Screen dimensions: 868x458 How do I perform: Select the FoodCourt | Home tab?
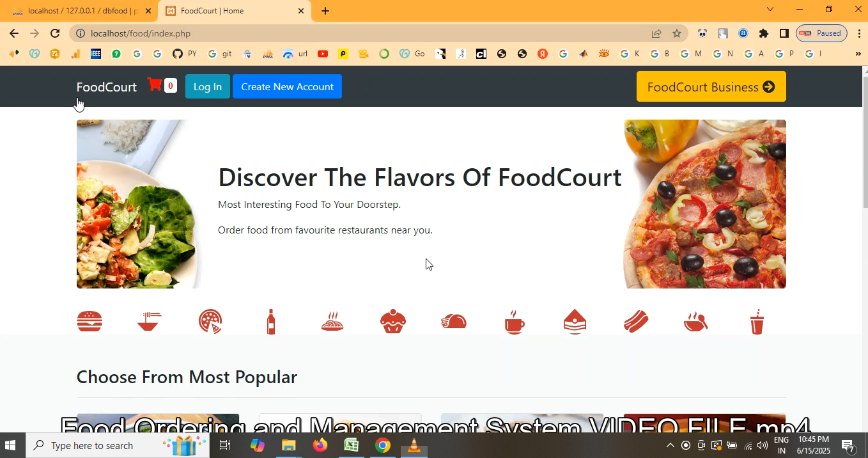(x=234, y=11)
